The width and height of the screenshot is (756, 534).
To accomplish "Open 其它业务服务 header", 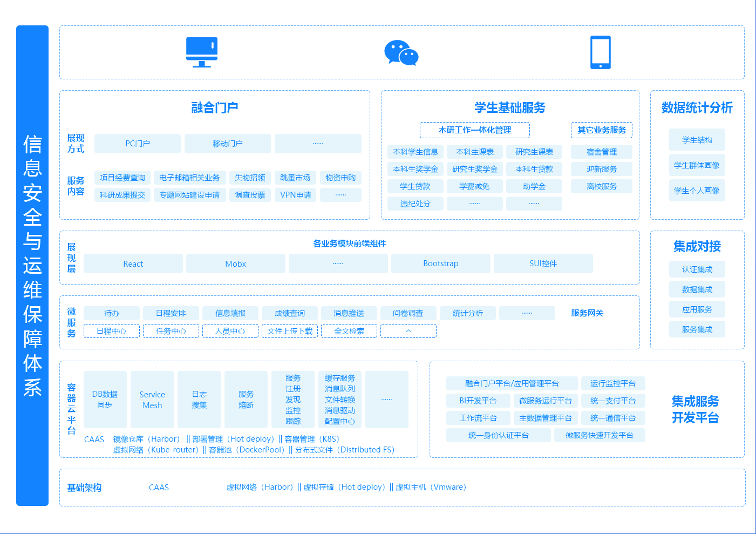I will click(601, 130).
